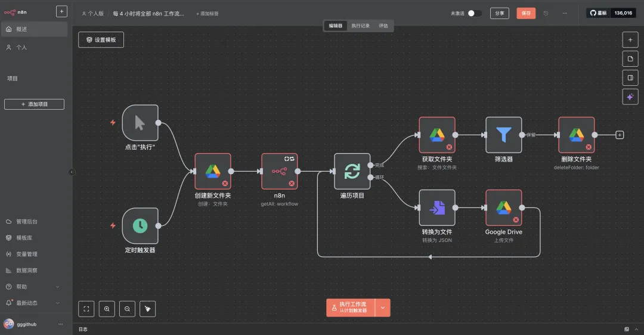Expand the logs panel chevron
This screenshot has width=644, height=335.
point(636,329)
